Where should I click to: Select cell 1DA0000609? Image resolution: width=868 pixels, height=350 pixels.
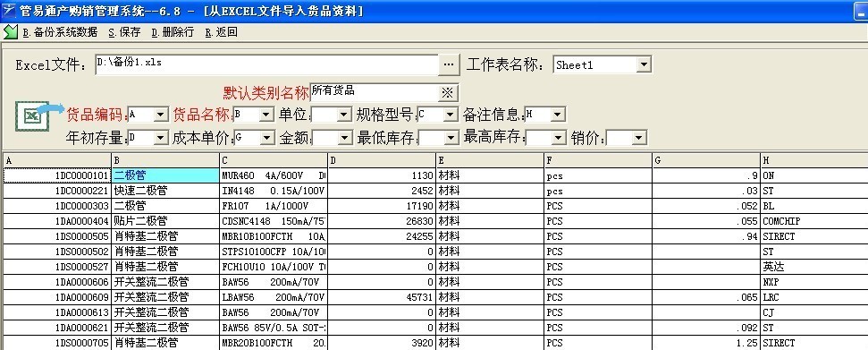click(57, 297)
